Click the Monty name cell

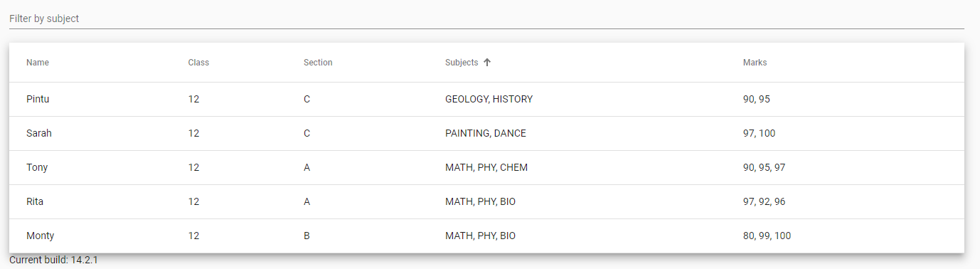pos(41,236)
